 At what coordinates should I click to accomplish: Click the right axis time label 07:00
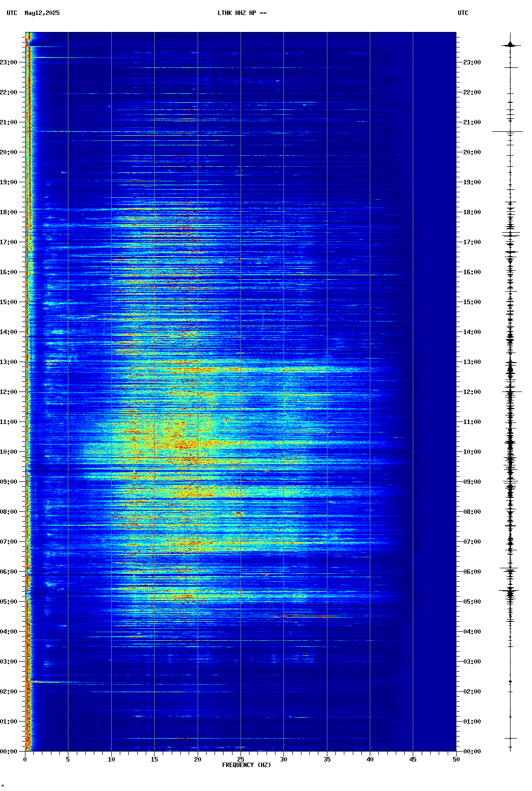click(x=472, y=542)
